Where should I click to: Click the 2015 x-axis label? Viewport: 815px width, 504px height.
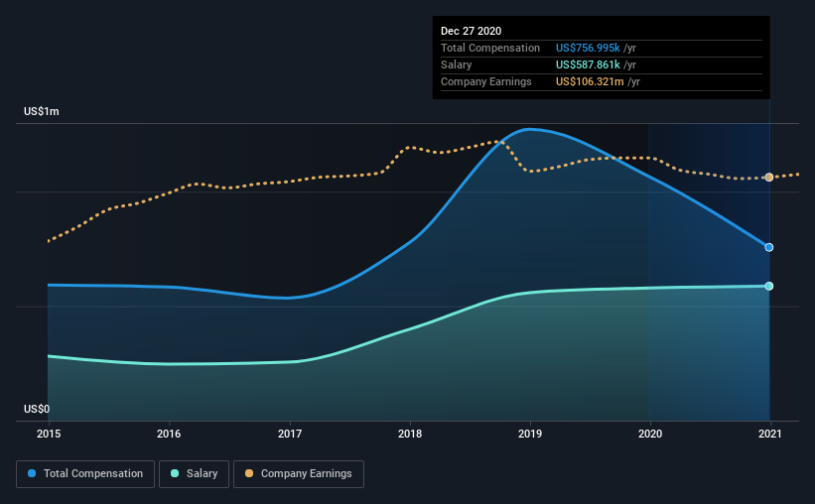[x=49, y=434]
